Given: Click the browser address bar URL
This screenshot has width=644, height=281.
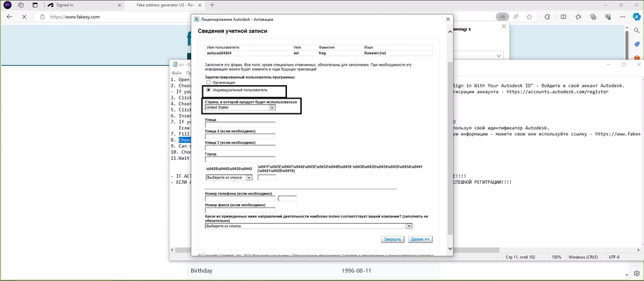Looking at the screenshot, I should click(75, 17).
